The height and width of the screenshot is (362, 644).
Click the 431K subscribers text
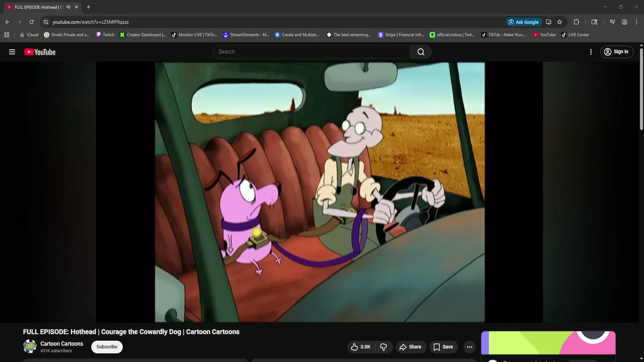point(56,351)
